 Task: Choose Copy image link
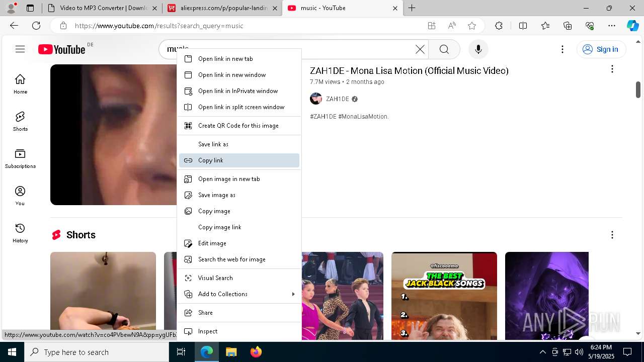pos(239,227)
